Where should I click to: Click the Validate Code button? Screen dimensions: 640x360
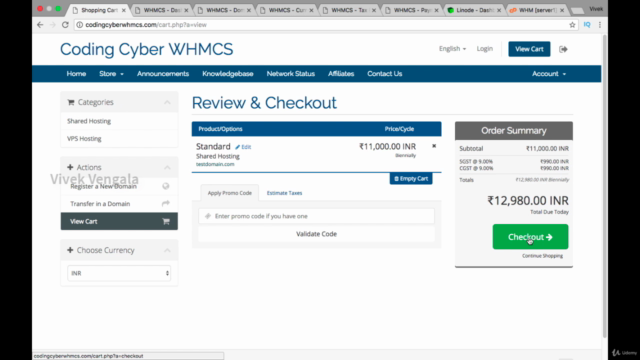pos(316,234)
